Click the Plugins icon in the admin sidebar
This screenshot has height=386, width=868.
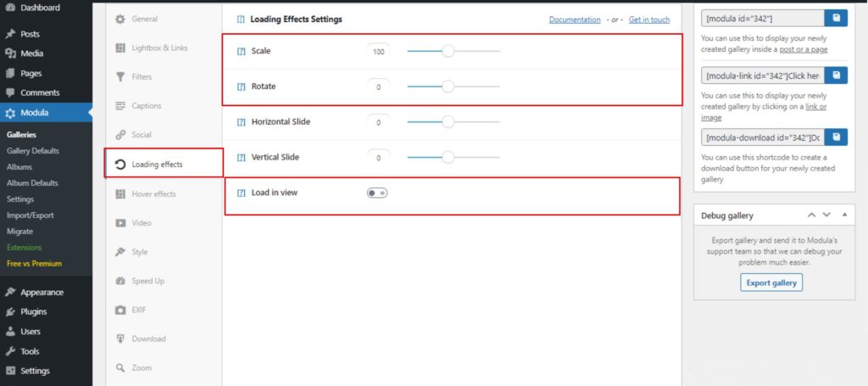9,312
